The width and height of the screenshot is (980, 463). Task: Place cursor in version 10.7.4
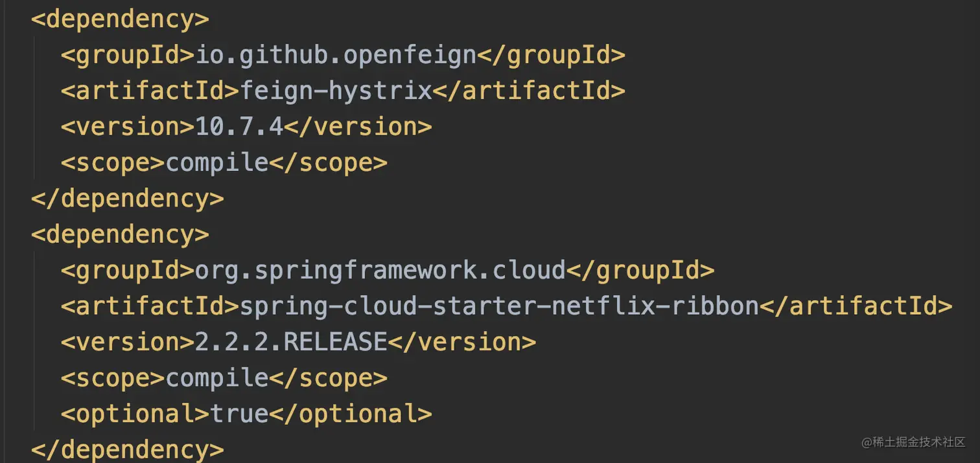240,127
